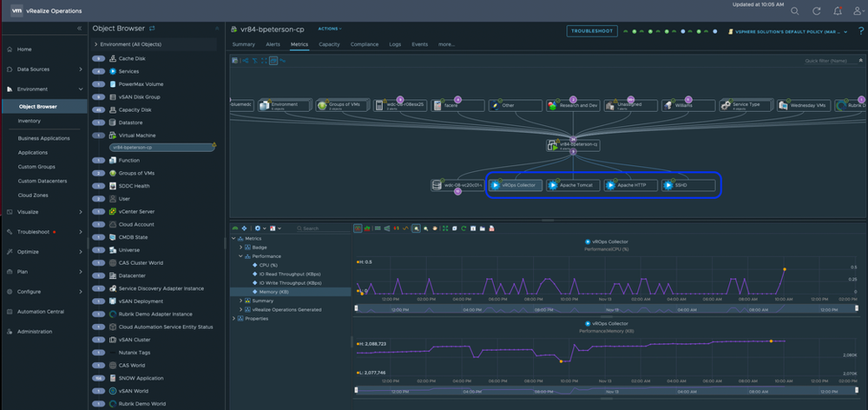Open the user account icon
The width and height of the screenshot is (868, 410).
coord(858,10)
